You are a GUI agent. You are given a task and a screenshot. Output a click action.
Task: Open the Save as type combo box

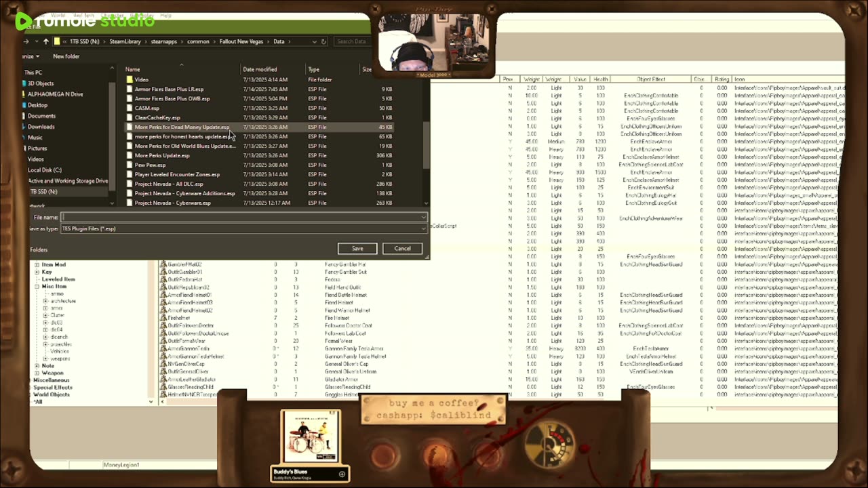tap(243, 228)
